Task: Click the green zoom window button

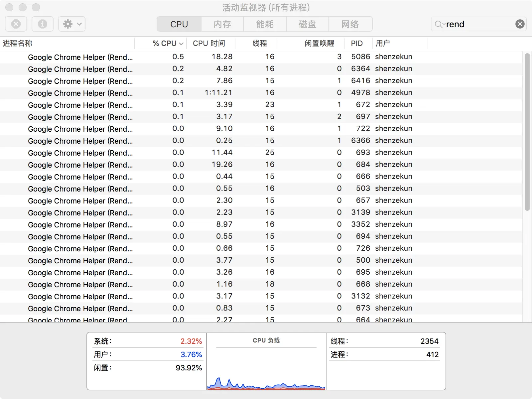Action: 36,7
